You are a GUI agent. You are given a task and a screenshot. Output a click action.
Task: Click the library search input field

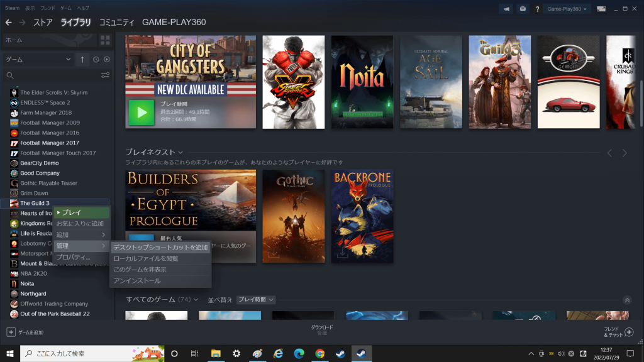click(57, 75)
